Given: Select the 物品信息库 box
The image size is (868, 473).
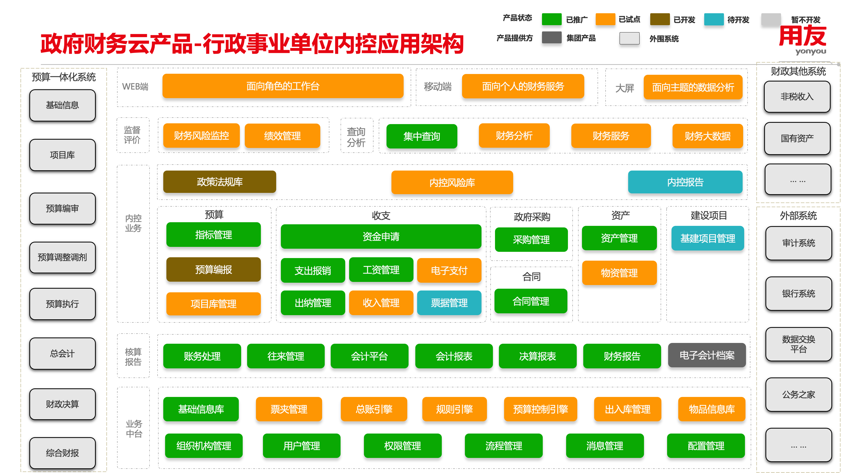Looking at the screenshot, I should [x=712, y=409].
